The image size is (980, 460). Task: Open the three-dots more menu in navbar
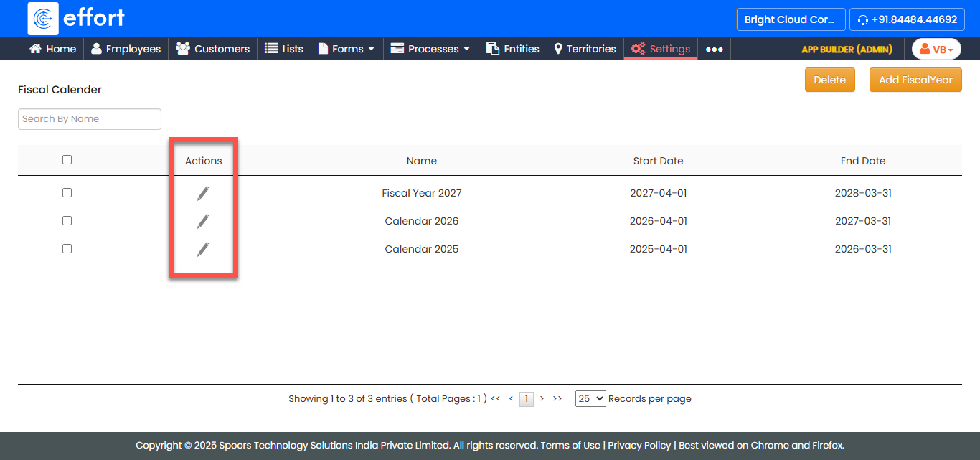pyautogui.click(x=714, y=49)
